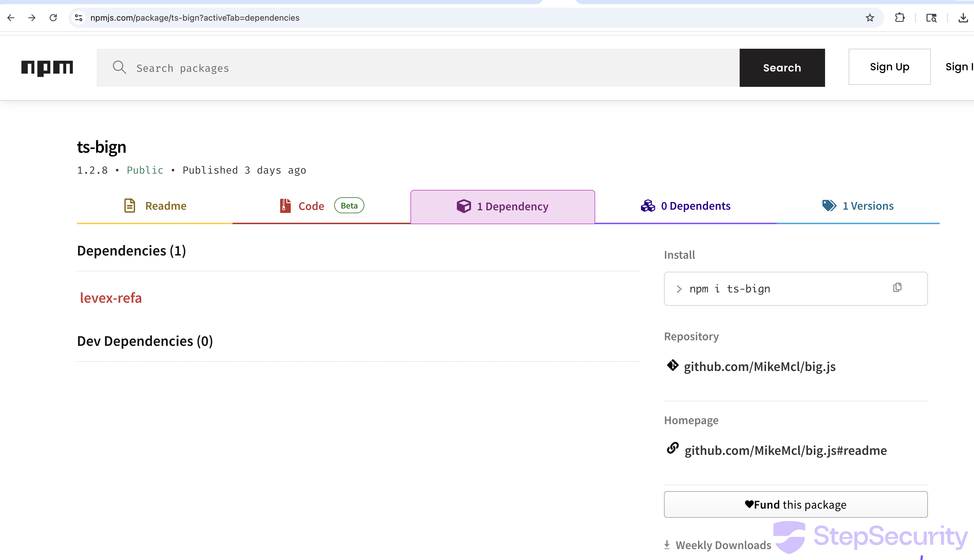Copy the npm install command
This screenshot has height=560, width=974.
(897, 288)
